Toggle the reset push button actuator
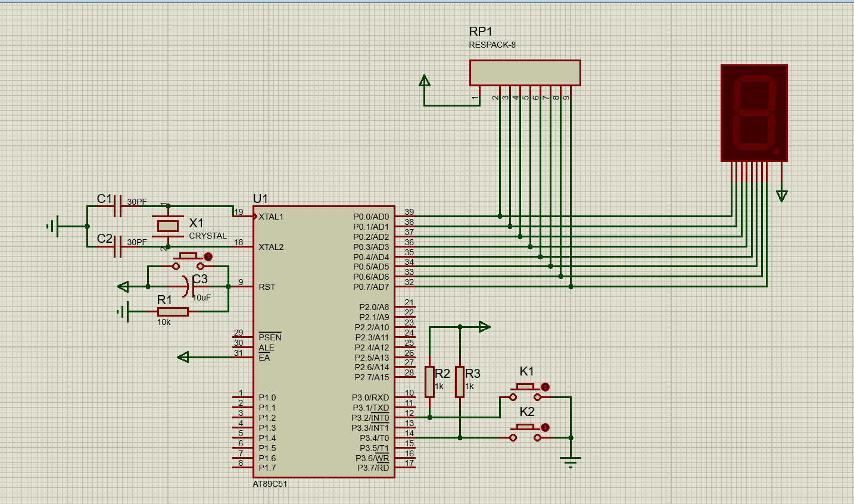The height and width of the screenshot is (504, 854). click(208, 256)
